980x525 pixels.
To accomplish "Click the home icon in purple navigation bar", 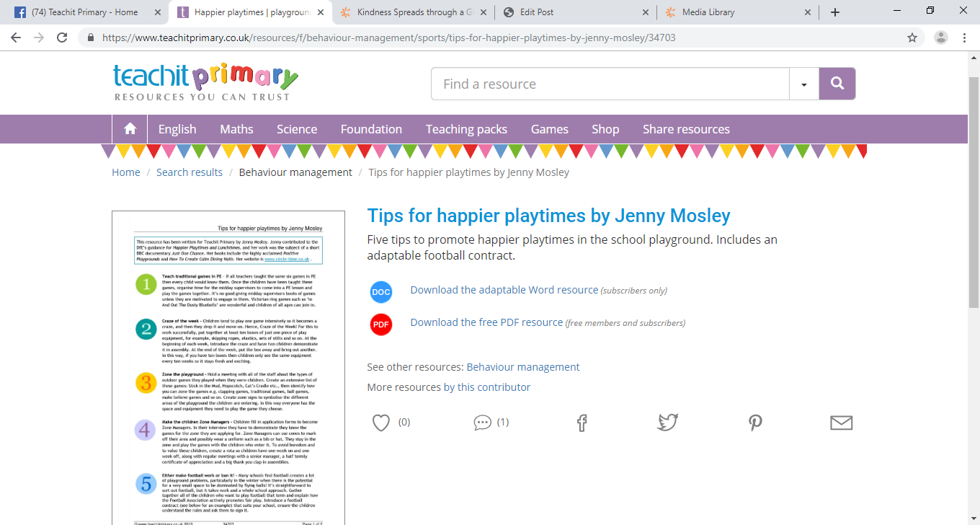I will point(130,129).
